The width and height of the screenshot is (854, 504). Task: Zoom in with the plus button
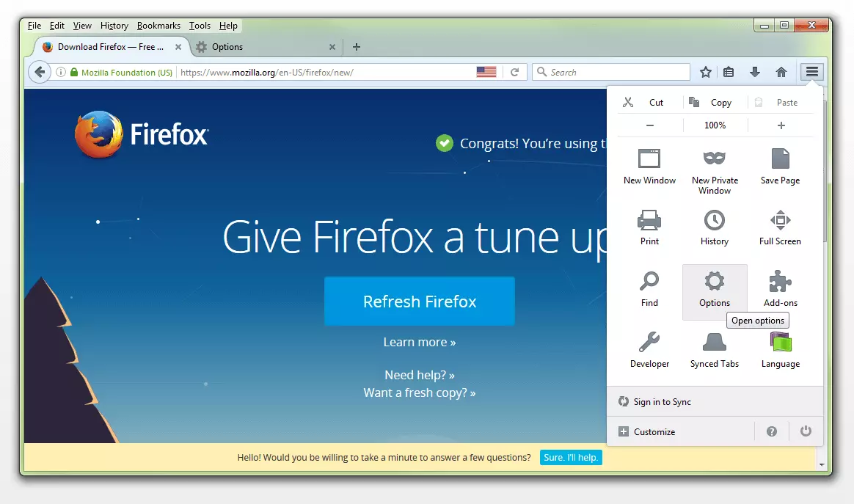point(781,125)
